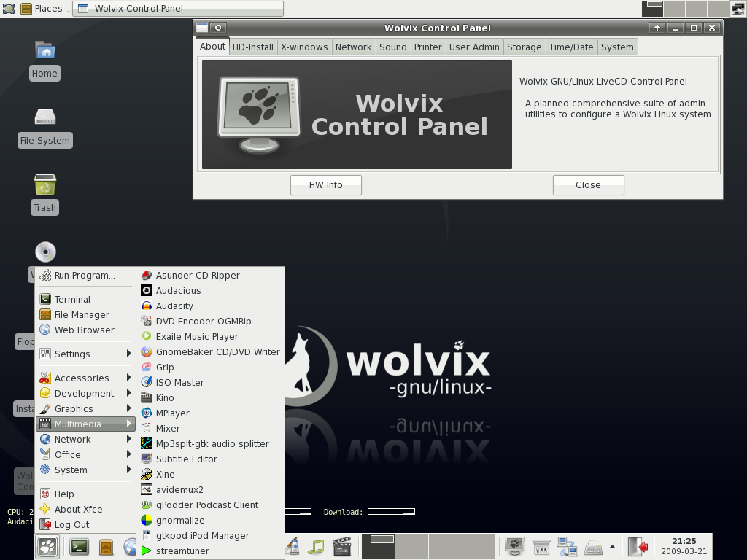Roll up the Control Panel window
Viewport: 747px width, 560px height.
[x=657, y=28]
